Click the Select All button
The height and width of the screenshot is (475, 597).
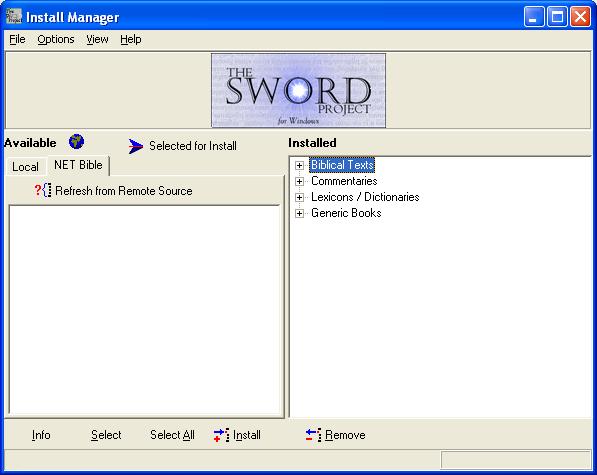click(172, 435)
